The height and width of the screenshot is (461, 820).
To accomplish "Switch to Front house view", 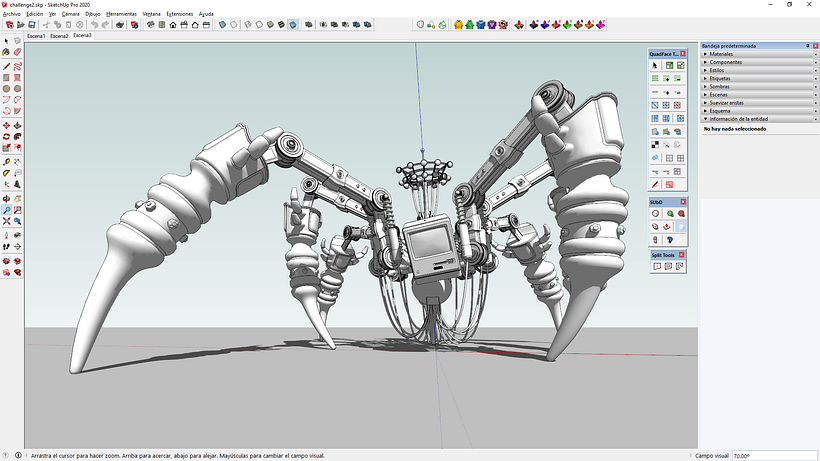I will [173, 25].
